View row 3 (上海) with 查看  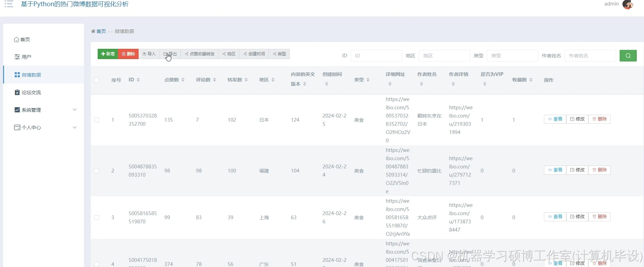pyautogui.click(x=555, y=217)
